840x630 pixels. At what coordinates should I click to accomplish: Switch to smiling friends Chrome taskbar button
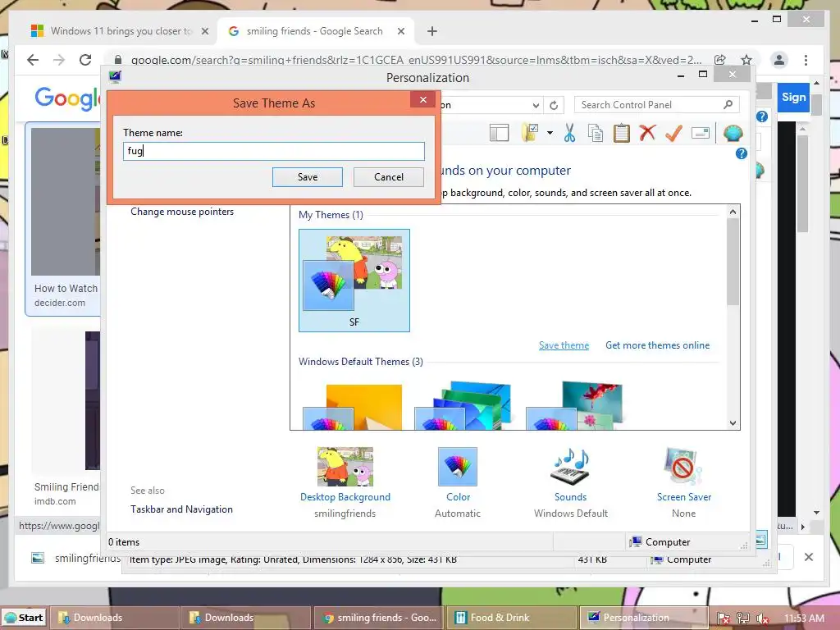click(x=379, y=618)
